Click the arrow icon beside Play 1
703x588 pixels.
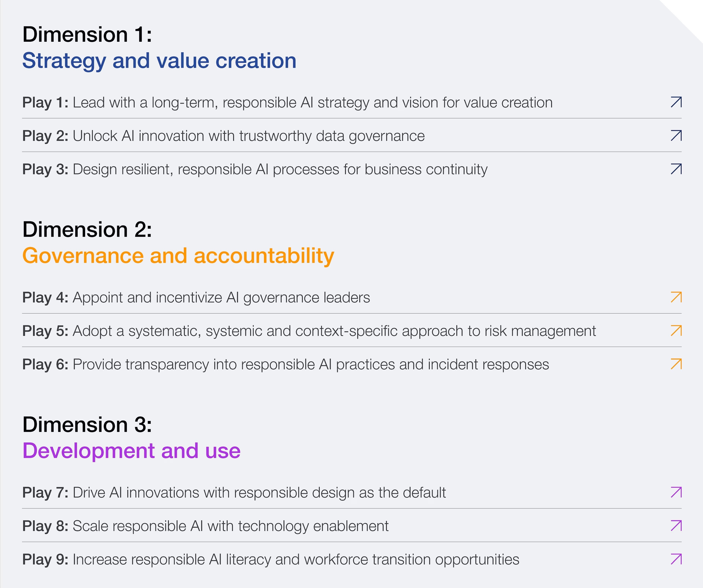point(676,102)
